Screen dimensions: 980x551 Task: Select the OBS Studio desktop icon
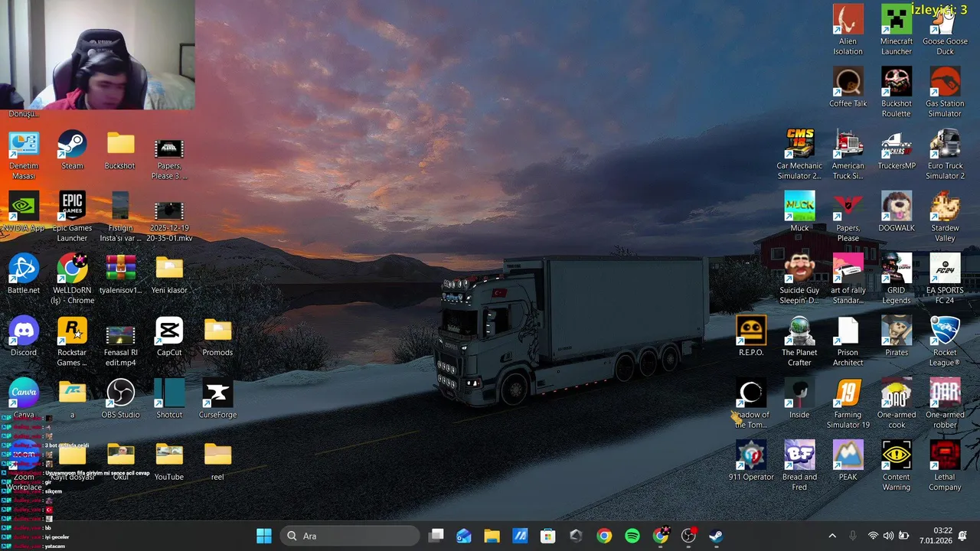[120, 399]
